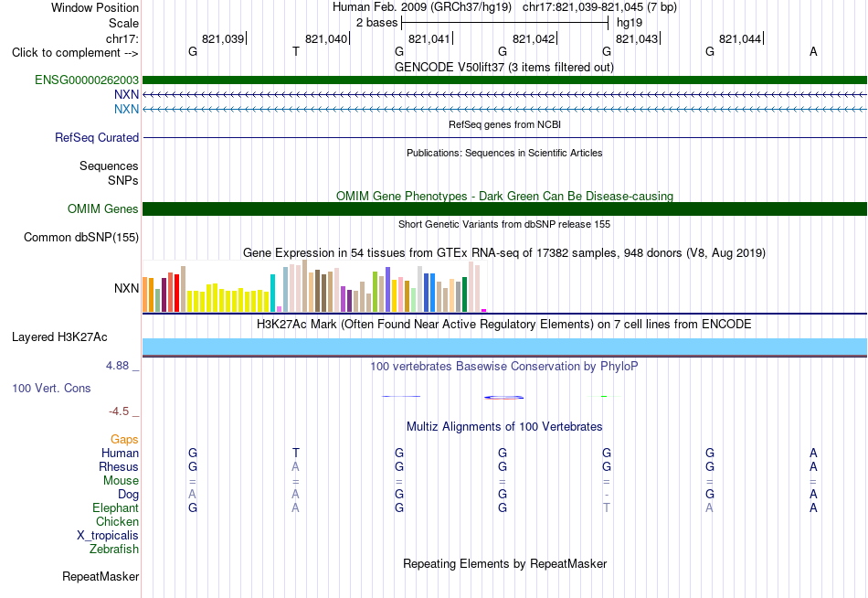Click the RepeatMasker track label

[x=101, y=576]
